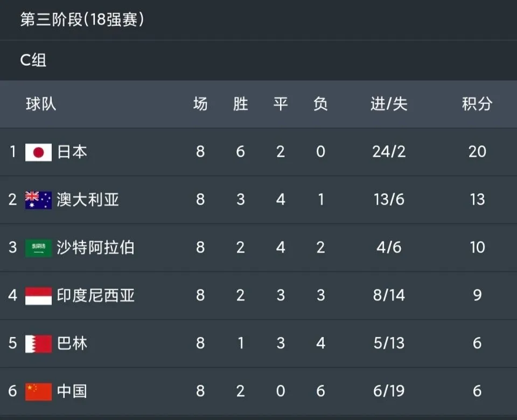Click the China flag icon
This screenshot has width=517, height=420.
38,391
